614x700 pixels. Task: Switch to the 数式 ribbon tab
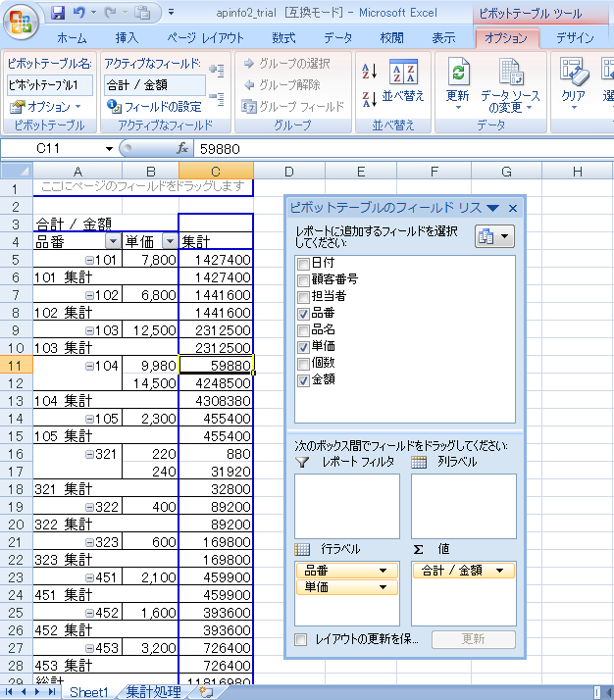tap(283, 38)
